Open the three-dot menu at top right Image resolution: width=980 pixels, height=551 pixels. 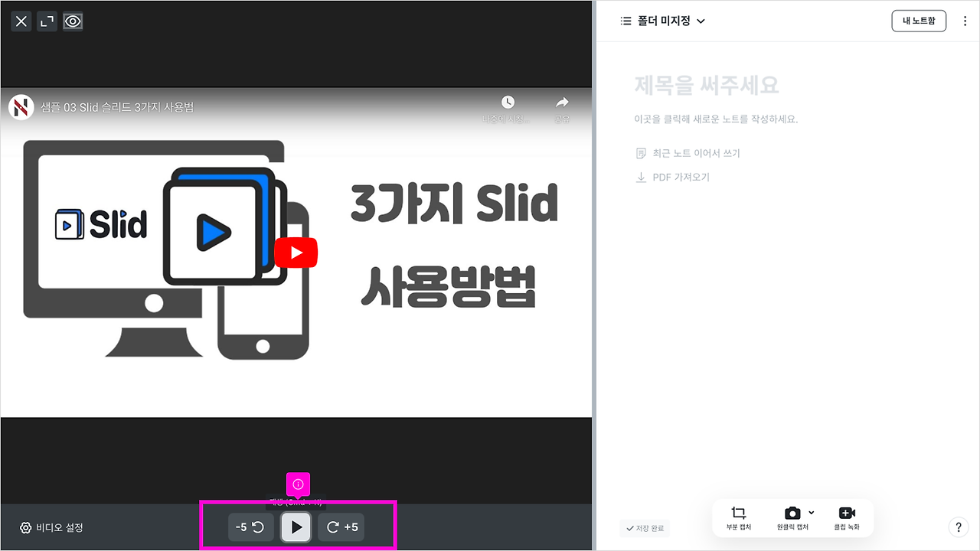(965, 21)
